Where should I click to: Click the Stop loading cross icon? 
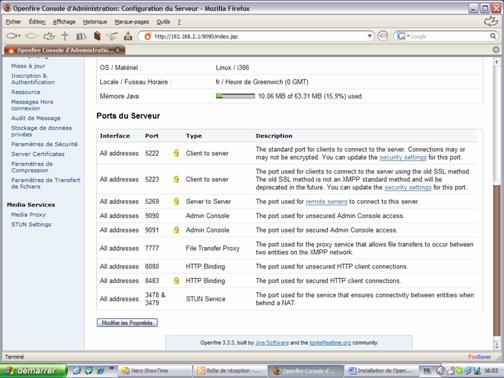click(65, 36)
